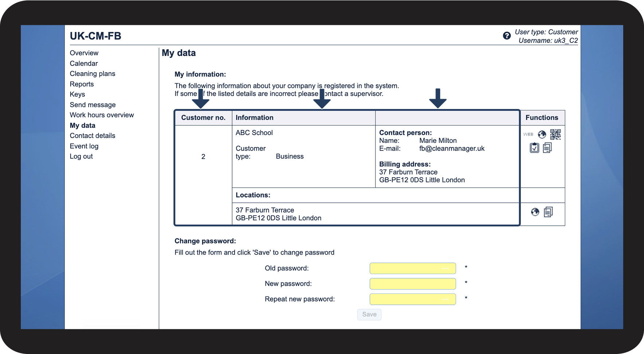644x354 pixels.
Task: Open Contact details page
Action: (x=93, y=136)
